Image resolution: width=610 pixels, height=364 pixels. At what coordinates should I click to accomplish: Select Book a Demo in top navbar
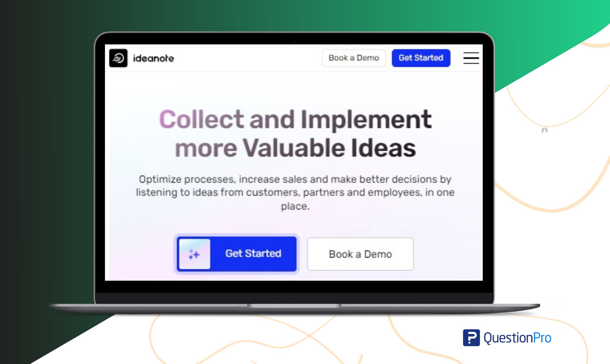click(353, 58)
